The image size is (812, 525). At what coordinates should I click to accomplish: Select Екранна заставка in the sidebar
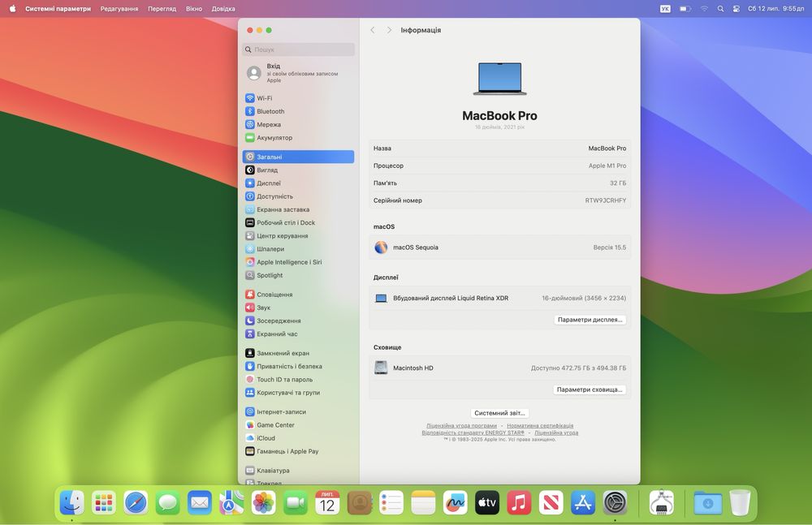(x=298, y=209)
